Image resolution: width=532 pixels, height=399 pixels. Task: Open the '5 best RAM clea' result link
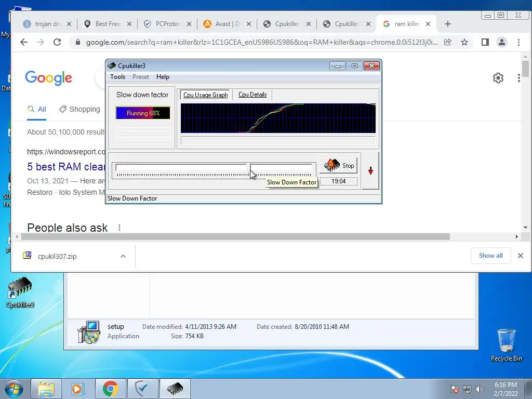click(x=66, y=167)
